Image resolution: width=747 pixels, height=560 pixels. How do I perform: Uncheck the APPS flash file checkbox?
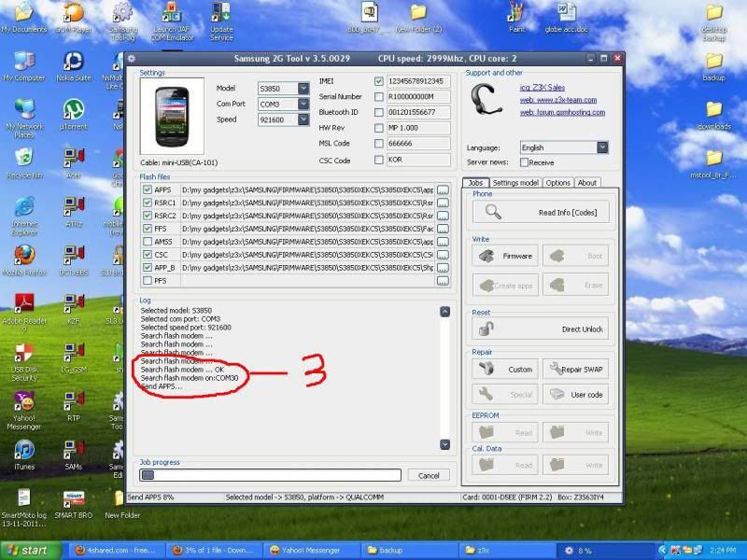click(x=147, y=189)
